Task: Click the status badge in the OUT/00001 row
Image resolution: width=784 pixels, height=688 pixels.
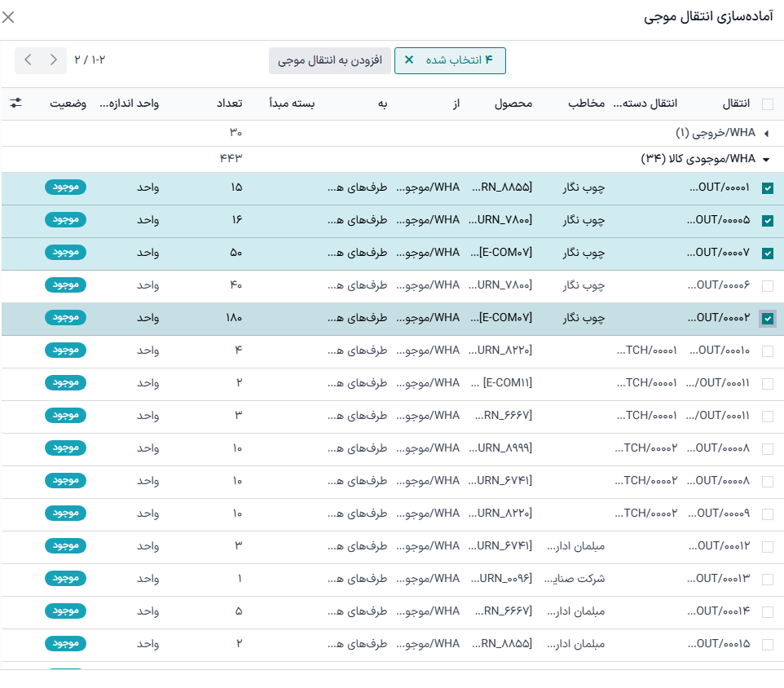Action: tap(65, 187)
